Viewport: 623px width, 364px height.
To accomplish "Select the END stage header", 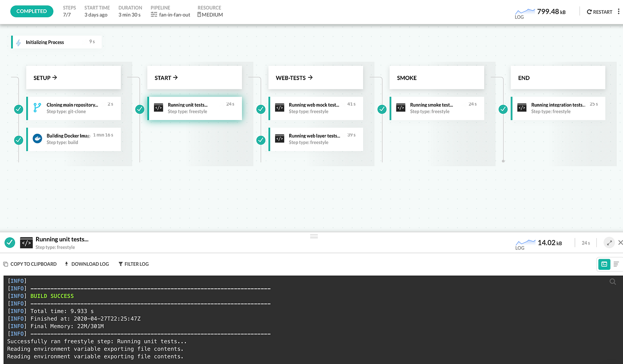I will click(x=524, y=78).
